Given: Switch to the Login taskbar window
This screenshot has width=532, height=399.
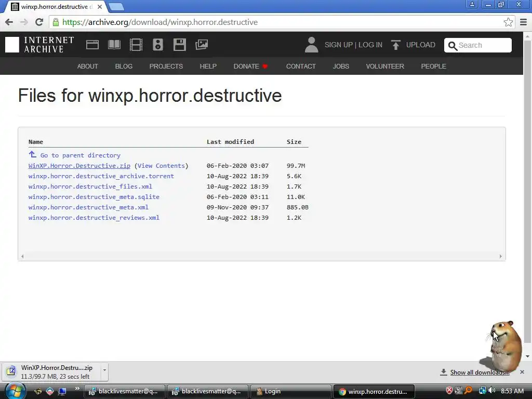Looking at the screenshot, I should click(291, 391).
